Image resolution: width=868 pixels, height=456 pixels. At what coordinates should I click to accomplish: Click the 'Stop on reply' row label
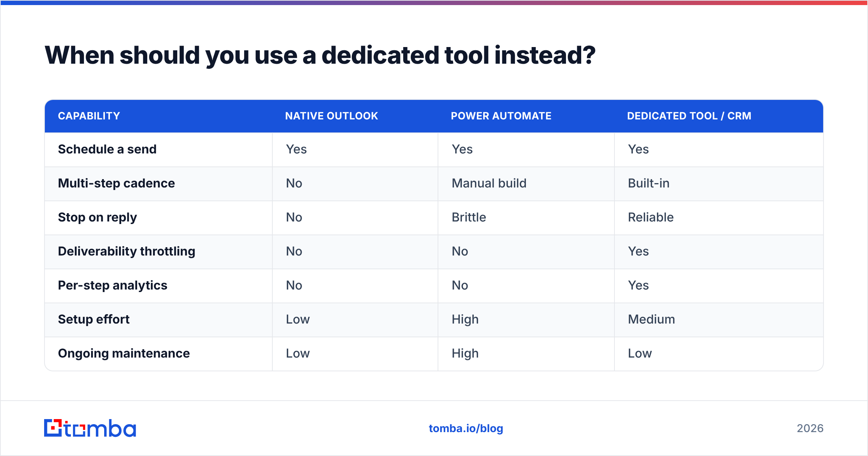point(97,217)
